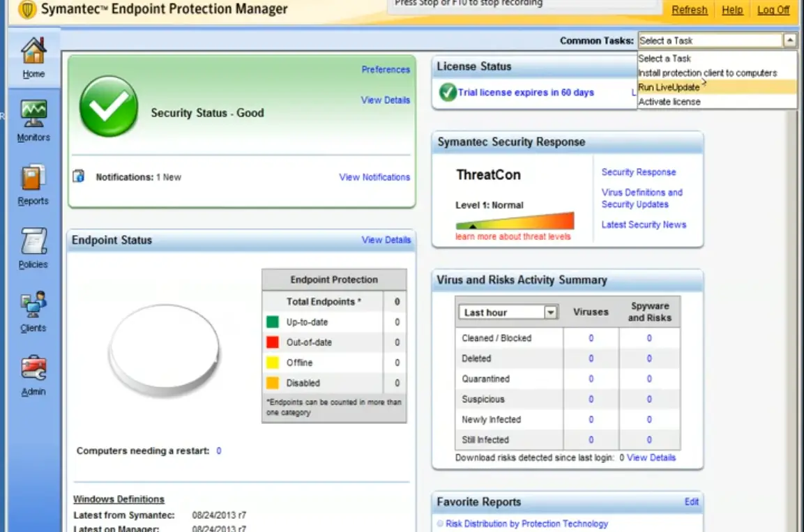Open Risk Distribution by Protection Technology report
This screenshot has height=532, width=804.
click(526, 524)
